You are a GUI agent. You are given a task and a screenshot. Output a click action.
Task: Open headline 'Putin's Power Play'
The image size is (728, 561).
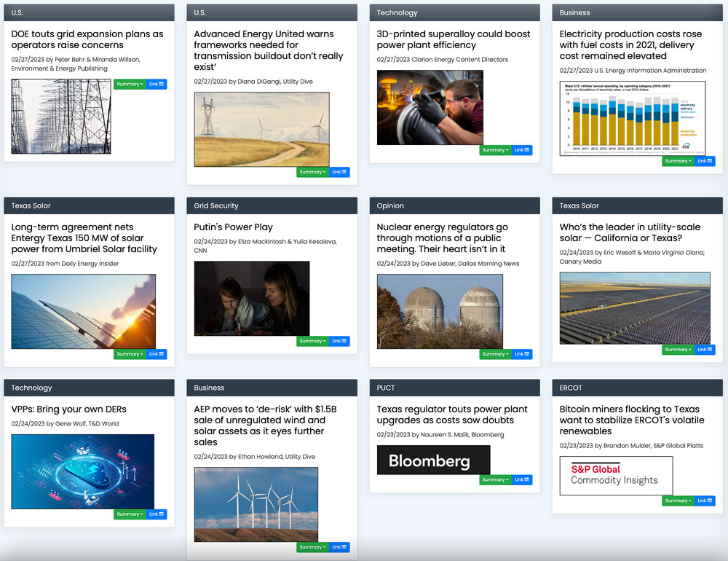[x=233, y=227]
